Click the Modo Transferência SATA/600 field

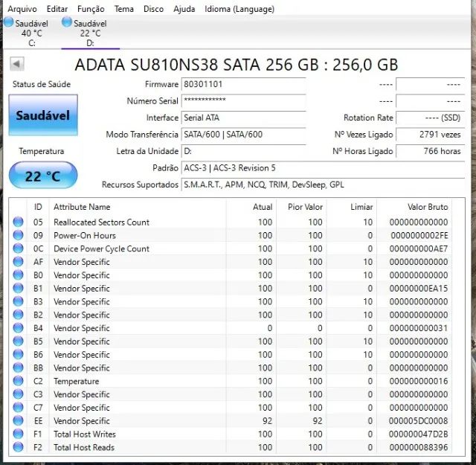[243, 134]
